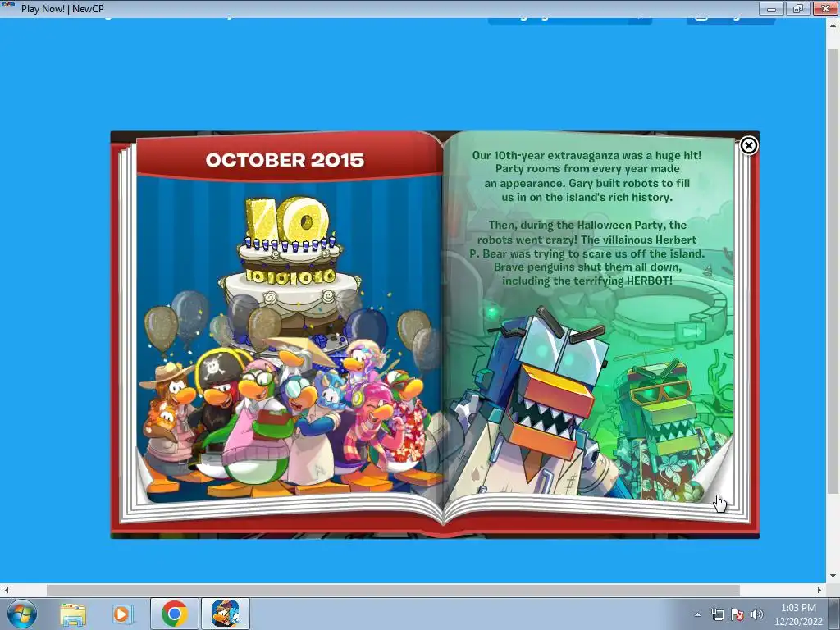Viewport: 840px width, 630px height.
Task: Click the large HERBOT robot illustration
Action: pos(536,402)
